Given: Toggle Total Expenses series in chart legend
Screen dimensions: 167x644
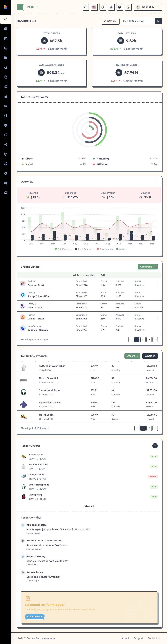Looking at the screenshot, I should point(84,249).
